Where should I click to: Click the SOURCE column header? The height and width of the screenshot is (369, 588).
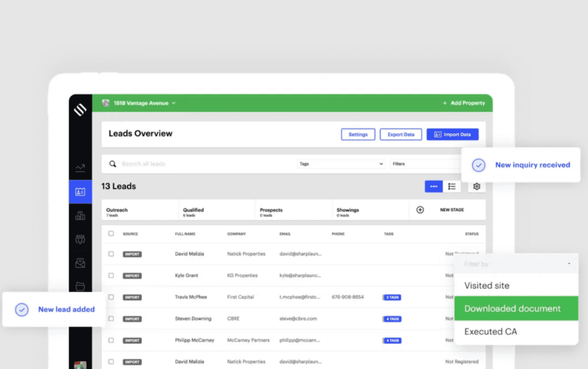point(130,234)
